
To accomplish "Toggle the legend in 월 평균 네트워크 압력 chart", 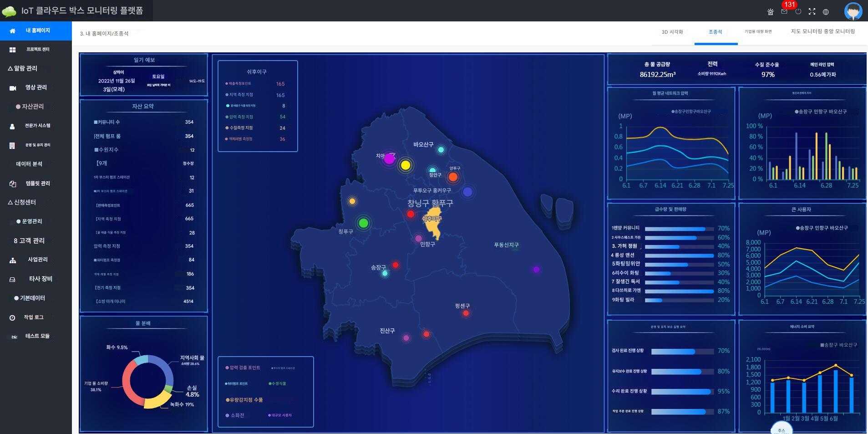I will (691, 112).
